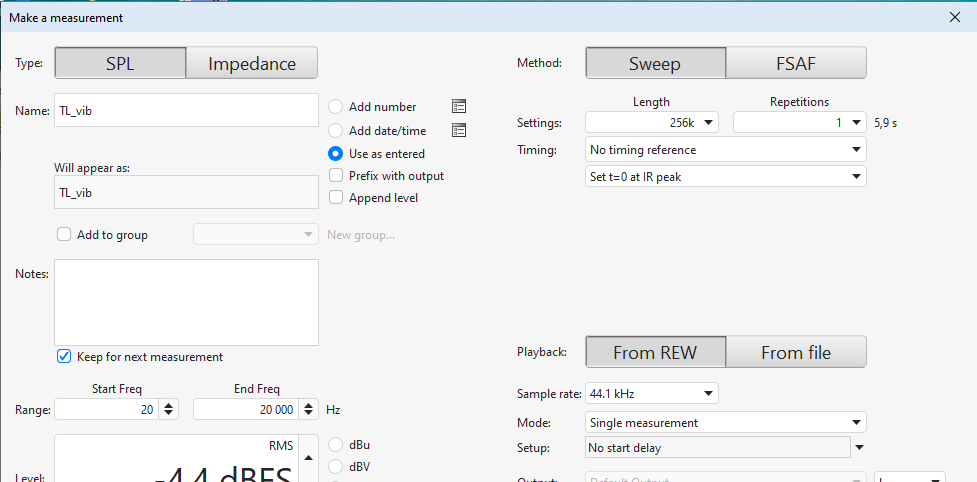Open the Sample rate dropdown
Image resolution: width=977 pixels, height=482 pixels.
coord(708,393)
